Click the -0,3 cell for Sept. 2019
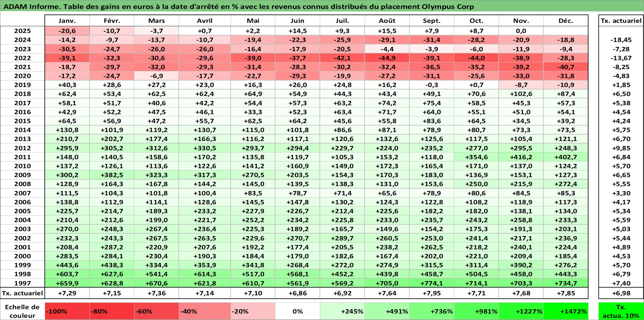This screenshot has width=644, height=320. pos(432,85)
